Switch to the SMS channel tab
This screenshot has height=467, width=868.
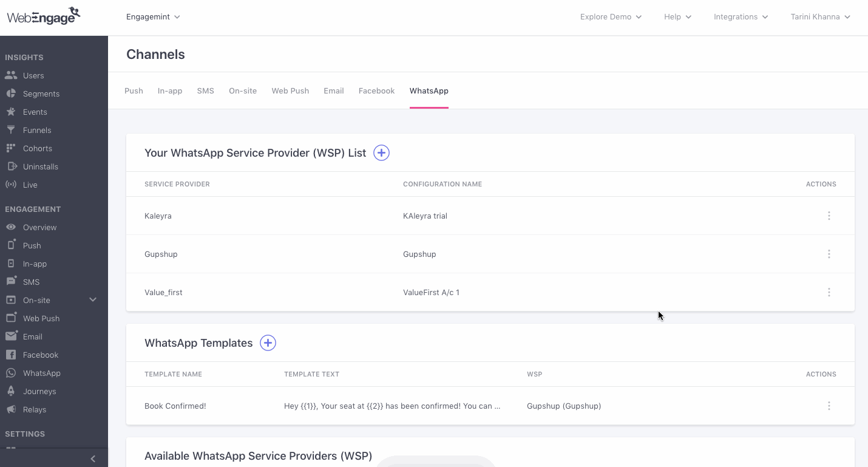[x=205, y=91]
